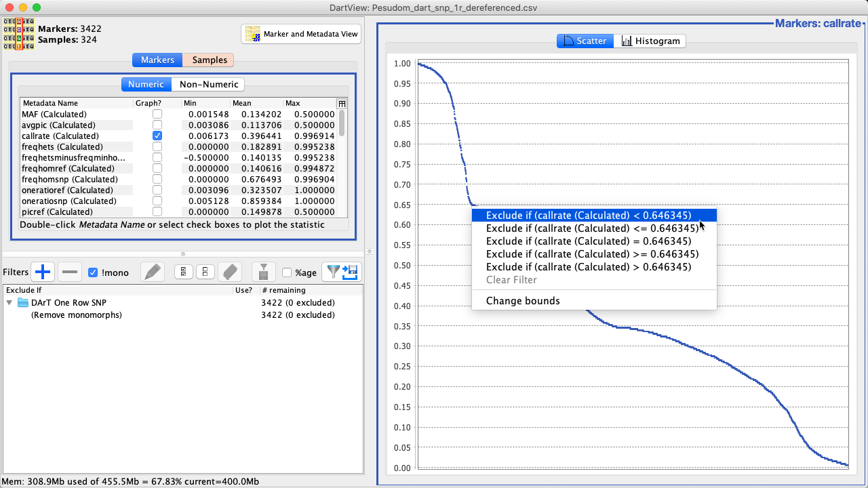Click the funnel save filter icon
Screen dimensions: 868x488
(x=263, y=272)
